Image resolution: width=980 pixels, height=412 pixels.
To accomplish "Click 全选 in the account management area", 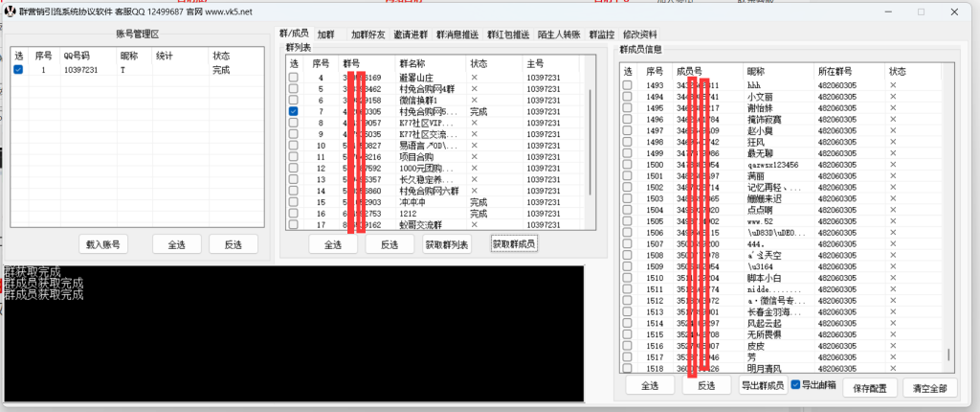I will pyautogui.click(x=177, y=244).
